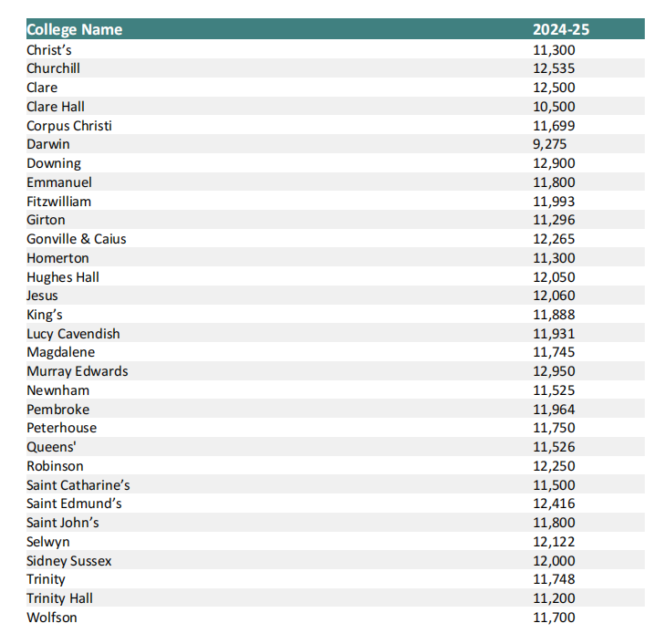Click Saint John's college name
The image size is (645, 644).
pyautogui.click(x=63, y=523)
